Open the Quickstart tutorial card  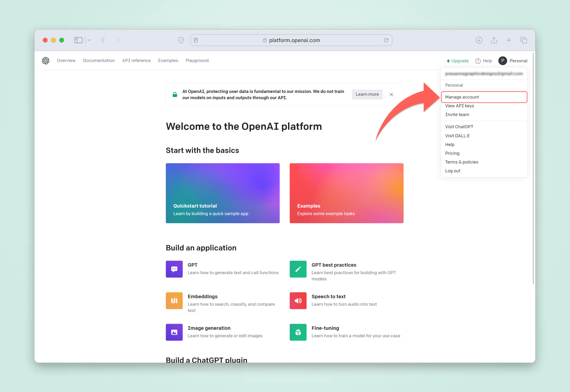point(223,193)
